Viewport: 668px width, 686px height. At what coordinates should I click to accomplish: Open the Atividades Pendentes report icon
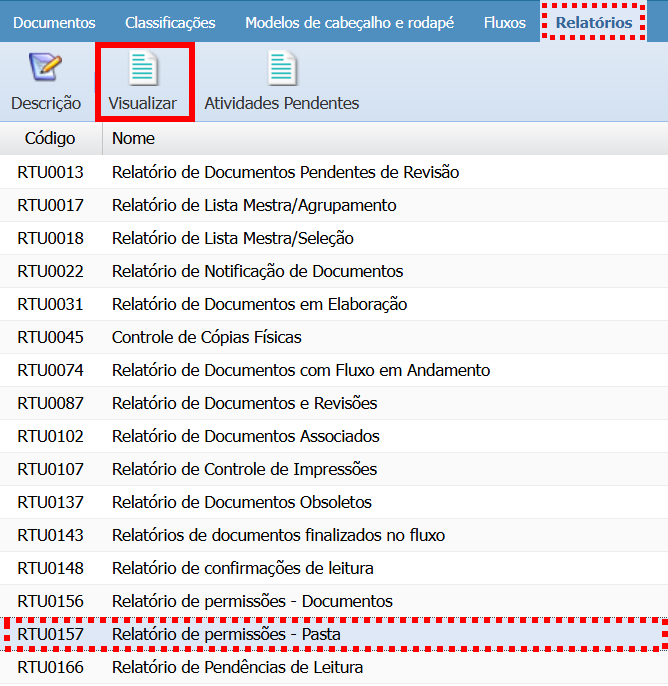281,70
